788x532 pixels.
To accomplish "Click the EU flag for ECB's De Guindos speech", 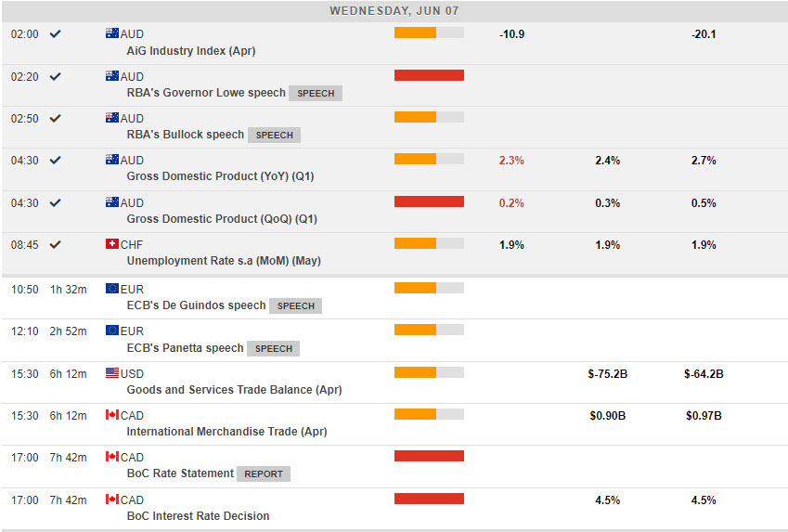I will (x=112, y=289).
